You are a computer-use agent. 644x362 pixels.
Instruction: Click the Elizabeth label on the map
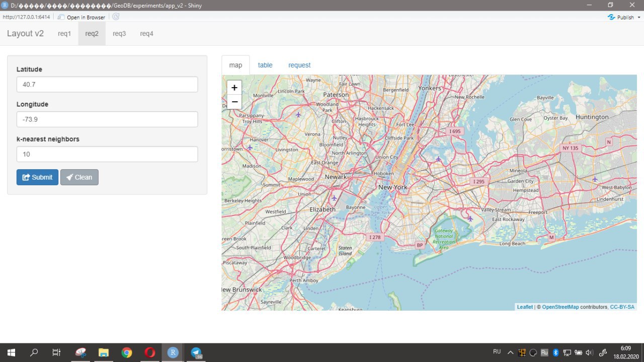click(323, 209)
